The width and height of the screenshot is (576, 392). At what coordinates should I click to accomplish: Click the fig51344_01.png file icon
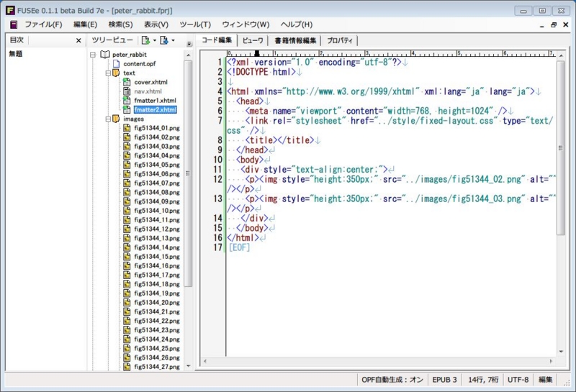pyautogui.click(x=127, y=128)
